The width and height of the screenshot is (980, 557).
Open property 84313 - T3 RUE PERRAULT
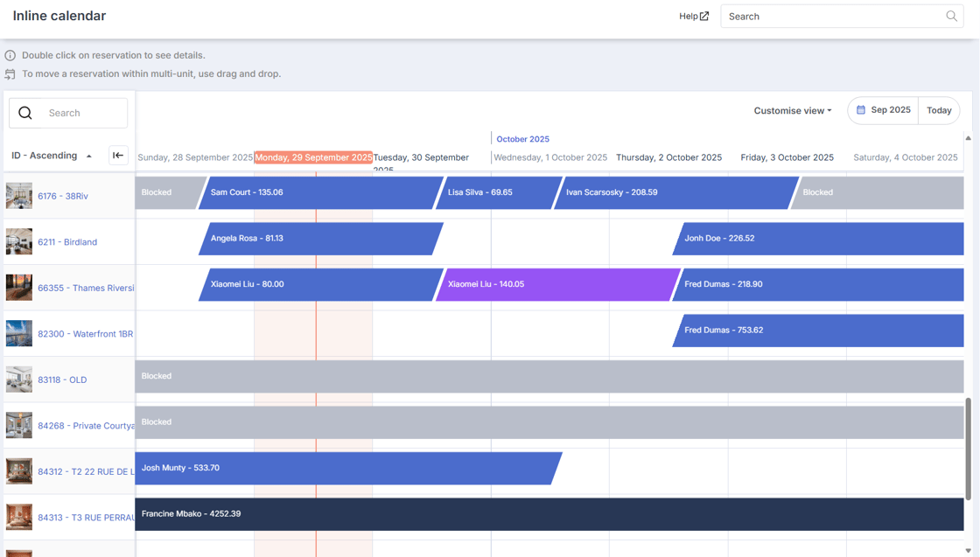(86, 518)
